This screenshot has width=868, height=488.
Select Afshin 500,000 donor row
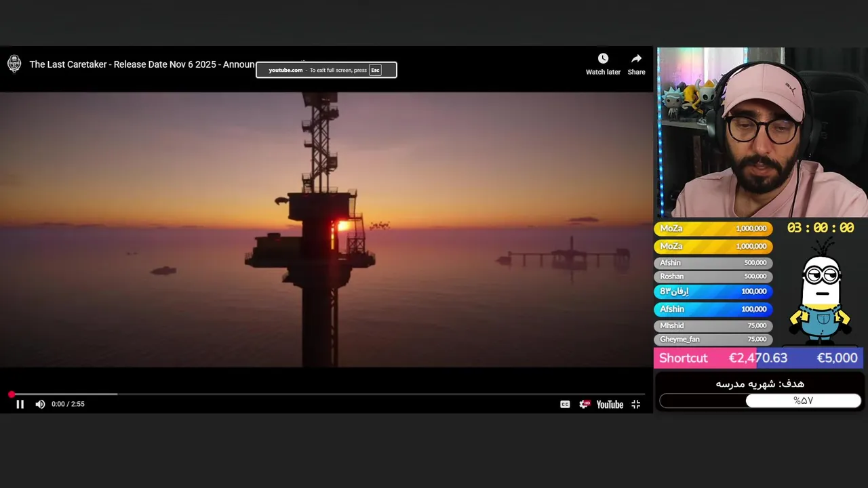(x=713, y=263)
